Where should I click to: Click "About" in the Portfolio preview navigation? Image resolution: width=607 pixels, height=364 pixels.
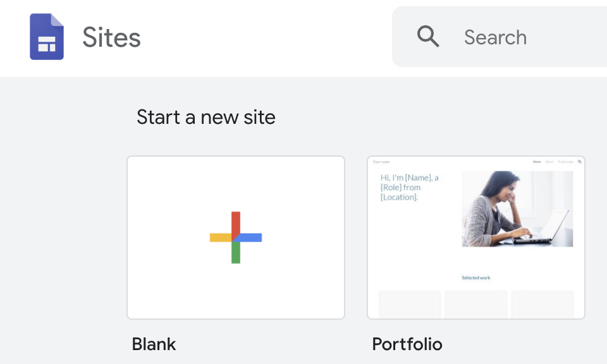tap(549, 162)
